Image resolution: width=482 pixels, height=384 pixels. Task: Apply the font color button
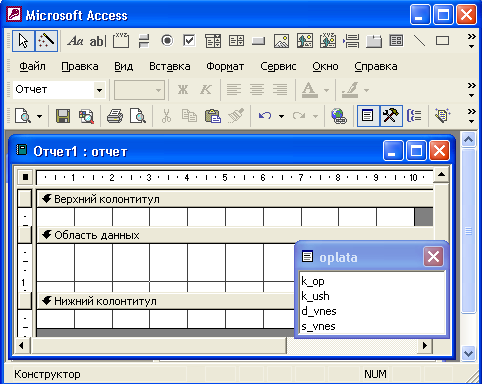pyautogui.click(x=309, y=90)
